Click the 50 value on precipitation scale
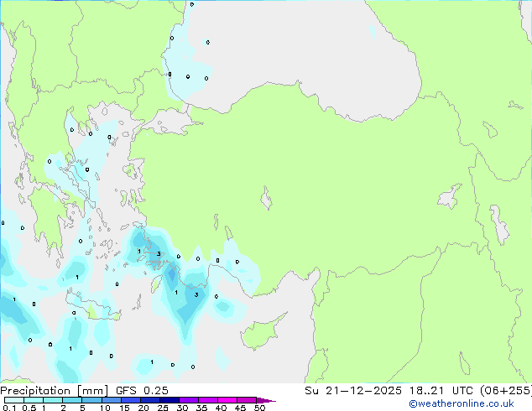This screenshot has height=411, width=532. pyautogui.click(x=259, y=408)
